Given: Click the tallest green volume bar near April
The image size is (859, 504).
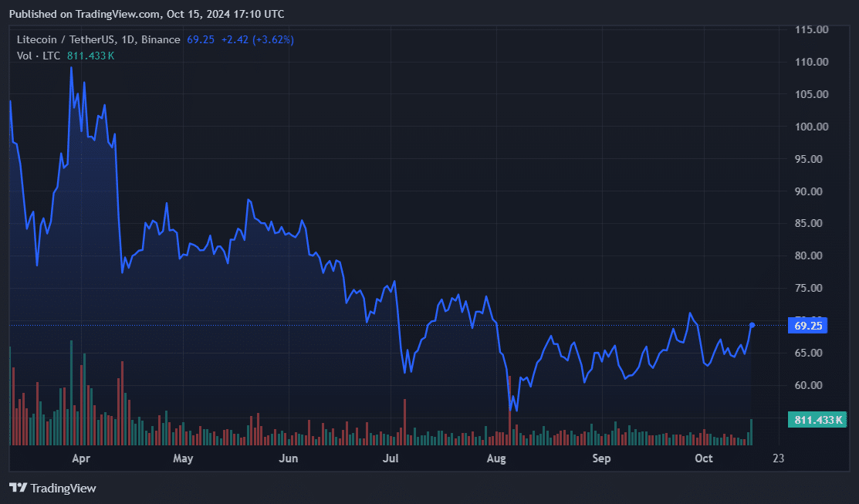Looking at the screenshot, I should click(71, 393).
